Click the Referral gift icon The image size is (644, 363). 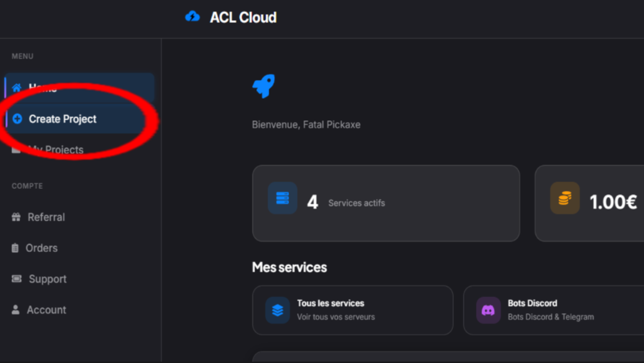click(x=17, y=217)
